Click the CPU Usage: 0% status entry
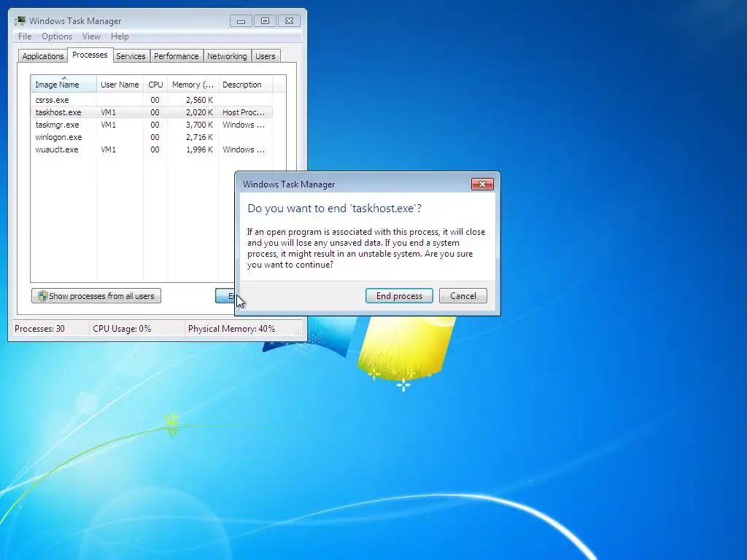 tap(122, 329)
